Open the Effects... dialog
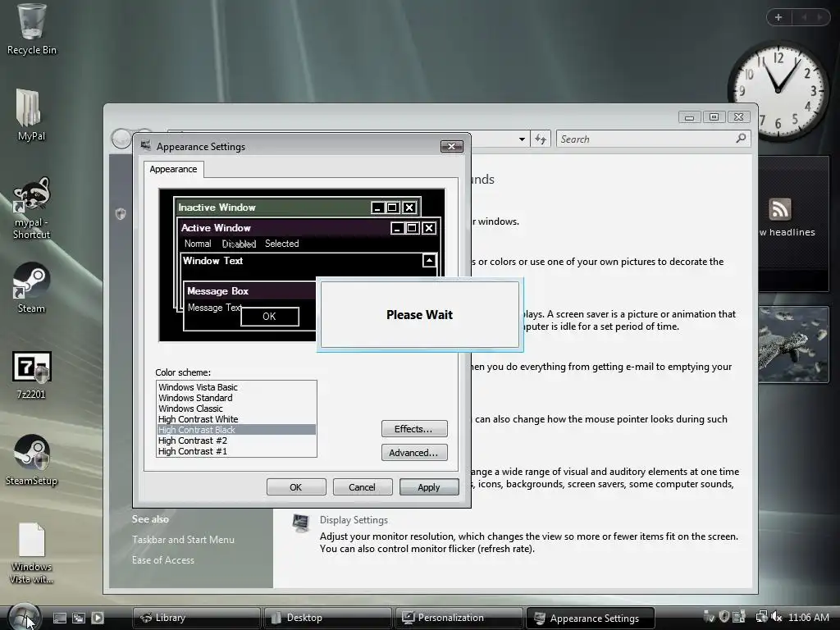840x630 pixels. pyautogui.click(x=413, y=428)
